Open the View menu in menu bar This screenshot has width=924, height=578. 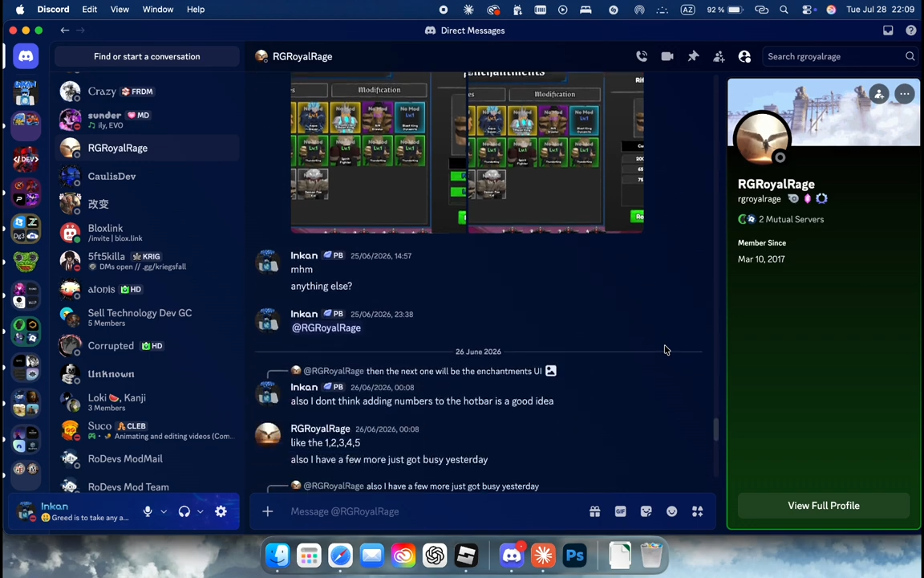[x=120, y=10]
